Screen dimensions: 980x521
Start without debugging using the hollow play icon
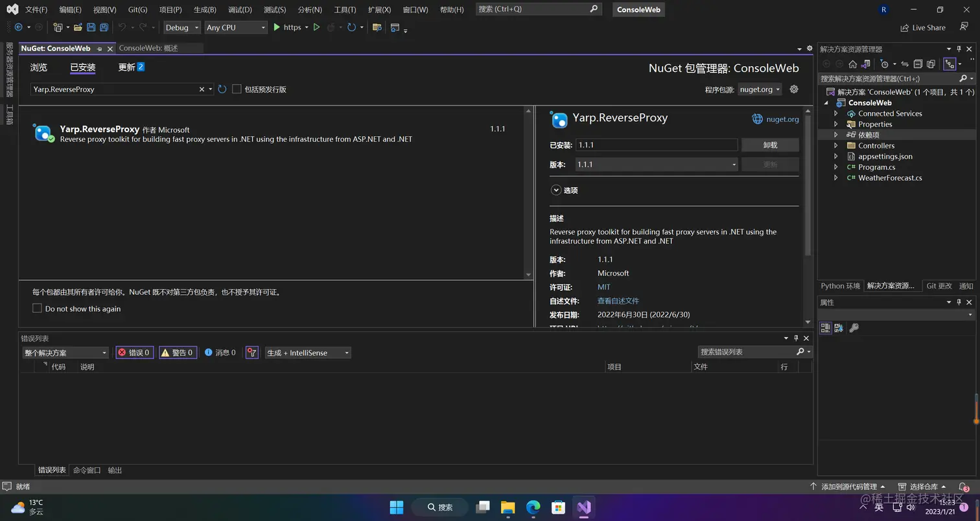click(x=316, y=27)
